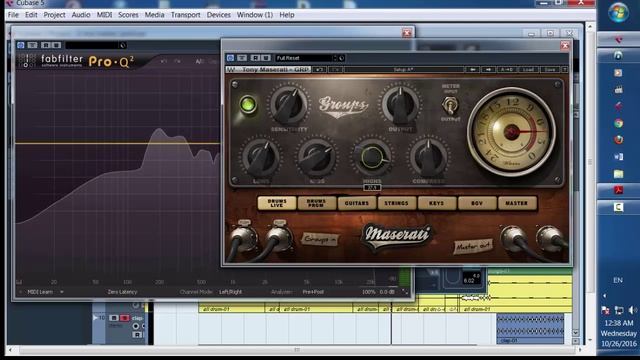Click the Waves redo button

point(335,69)
